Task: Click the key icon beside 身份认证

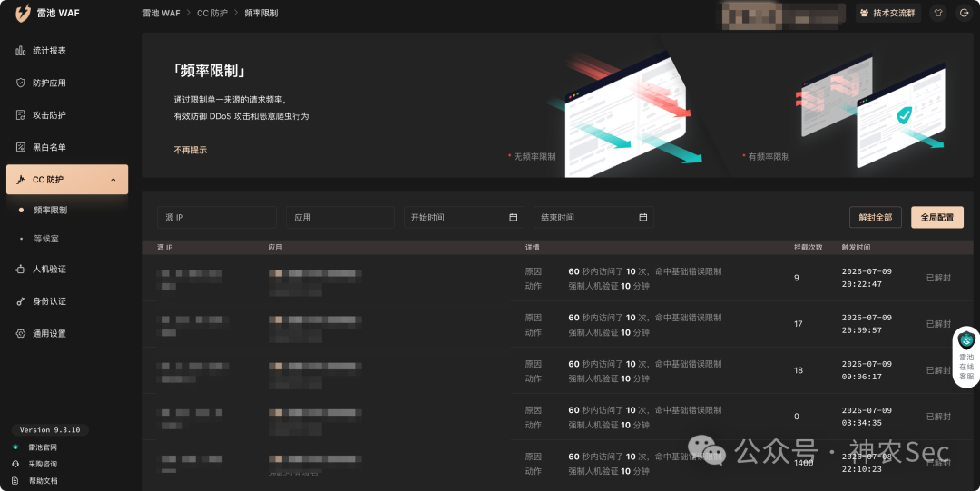Action: click(x=21, y=301)
